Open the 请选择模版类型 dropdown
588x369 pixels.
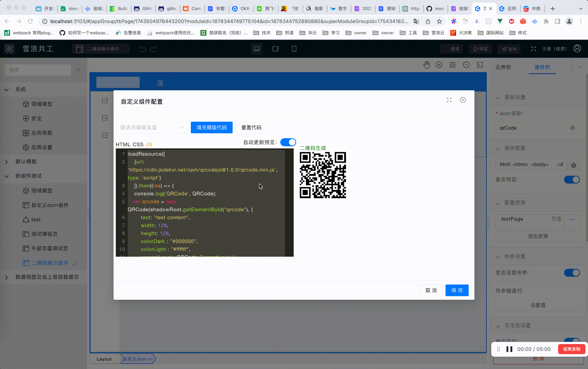tap(152, 128)
